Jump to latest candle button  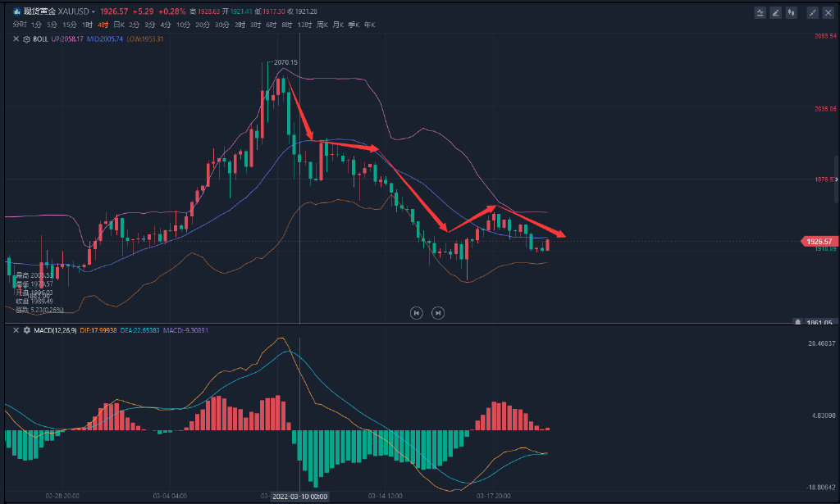coord(438,312)
